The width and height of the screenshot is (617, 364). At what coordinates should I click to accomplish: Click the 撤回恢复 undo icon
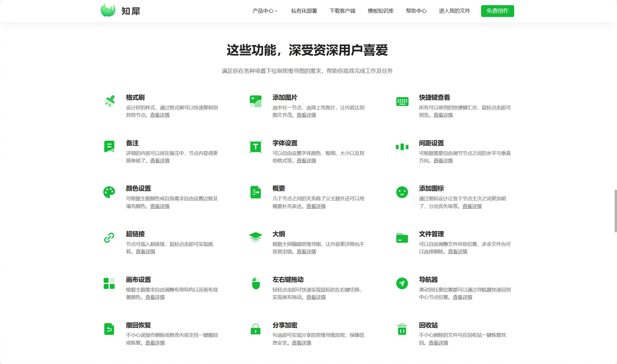pyautogui.click(x=109, y=328)
